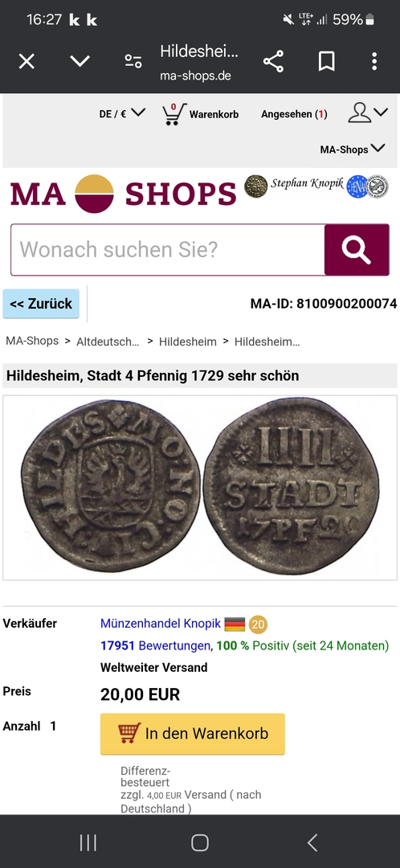Image resolution: width=400 pixels, height=868 pixels.
Task: Bookmark this page with the bookmark icon
Action: tap(326, 61)
